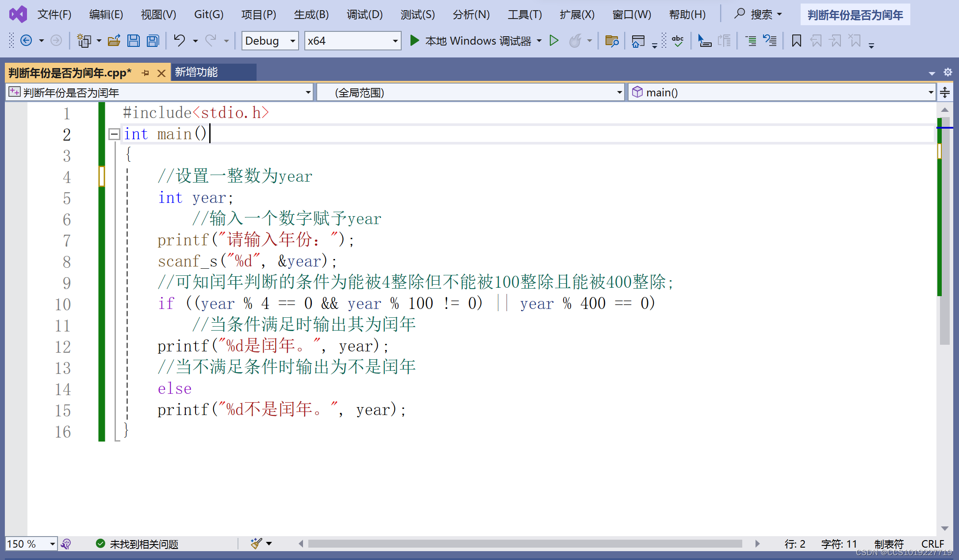This screenshot has height=560, width=959.
Task: Open a file with the folder icon
Action: (x=114, y=41)
